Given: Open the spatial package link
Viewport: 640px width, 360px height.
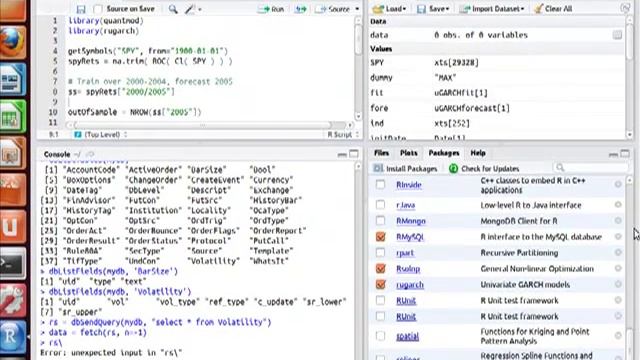Looking at the screenshot, I should click(407, 336).
